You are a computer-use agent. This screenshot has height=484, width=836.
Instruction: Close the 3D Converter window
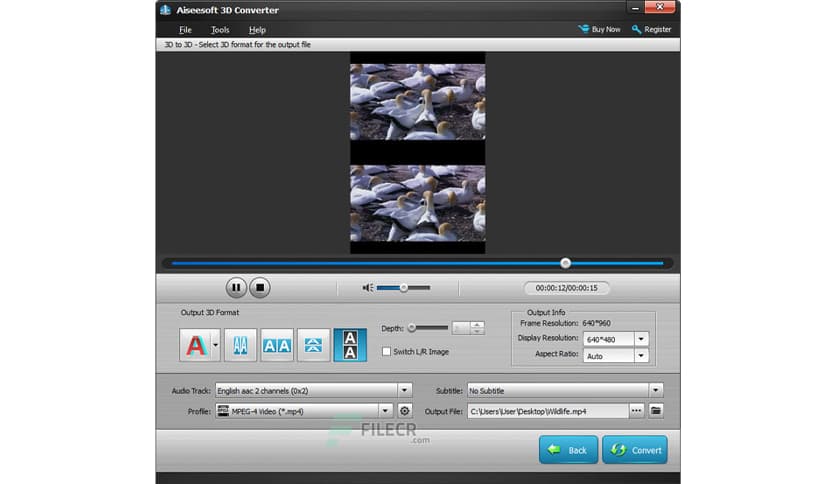(660, 7)
